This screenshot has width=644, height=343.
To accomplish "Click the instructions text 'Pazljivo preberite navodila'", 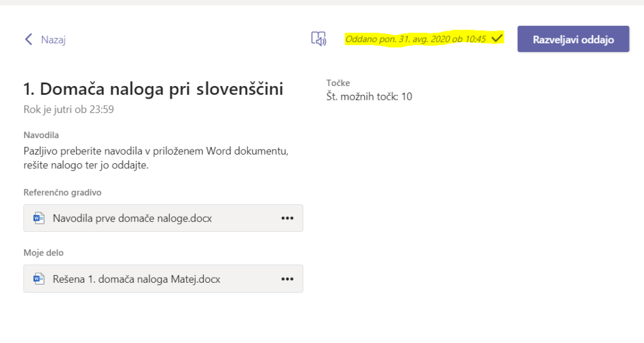I will click(x=83, y=151).
